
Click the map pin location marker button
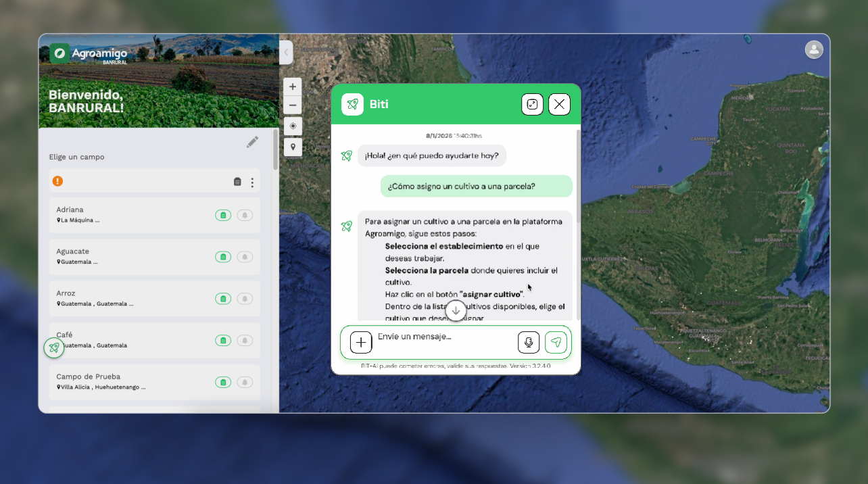click(x=293, y=147)
